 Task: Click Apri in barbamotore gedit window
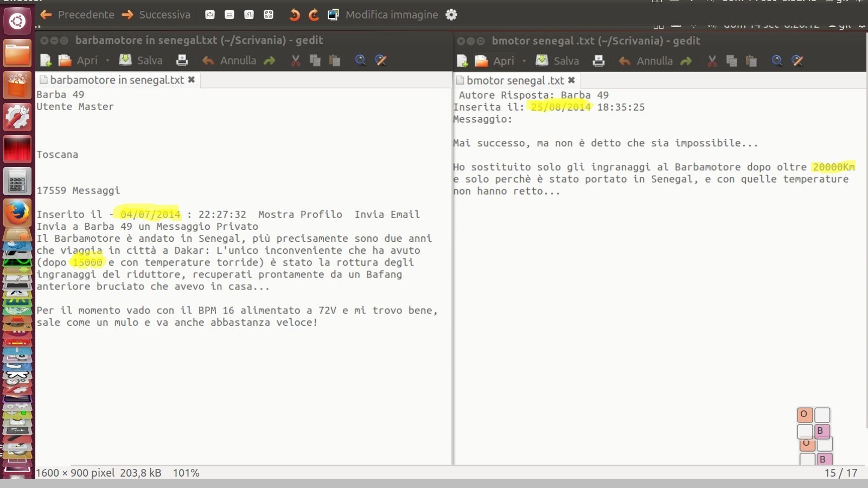click(78, 60)
